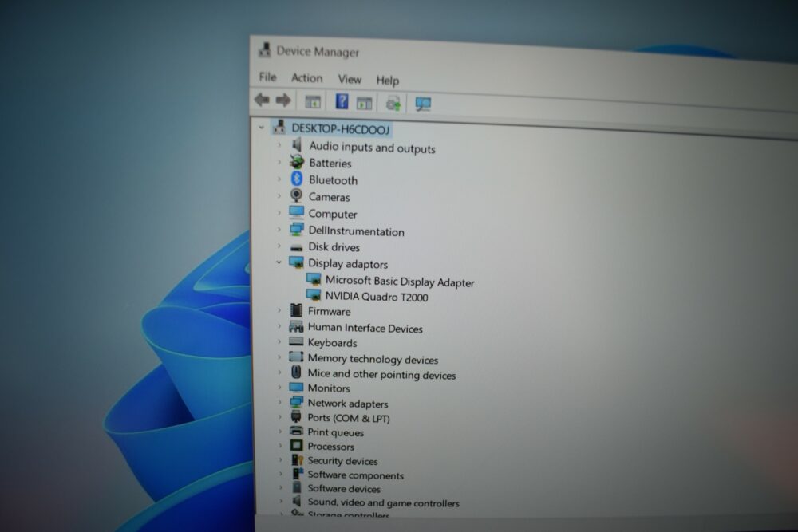Select the Memory technology devices label
Viewport: 798px width, 532px height.
tap(373, 359)
